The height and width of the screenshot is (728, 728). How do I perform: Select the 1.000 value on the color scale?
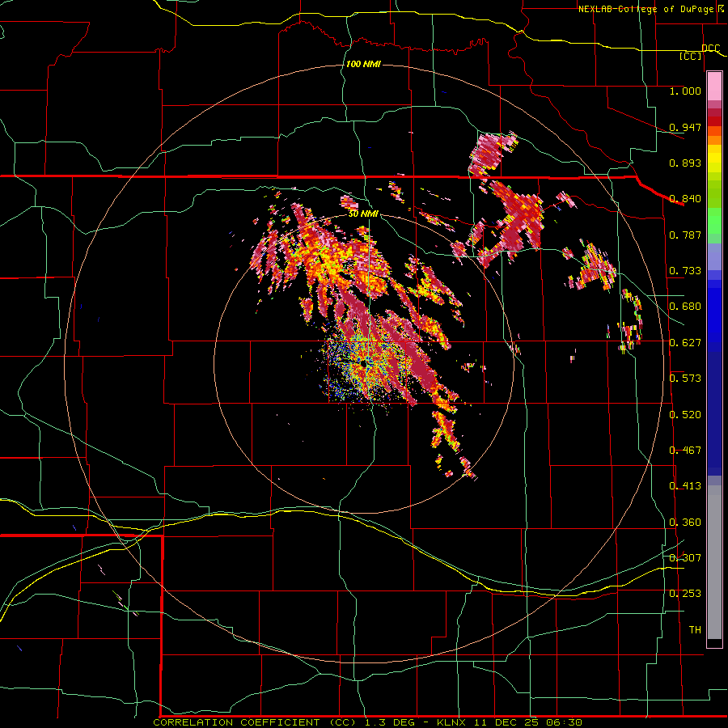click(685, 91)
